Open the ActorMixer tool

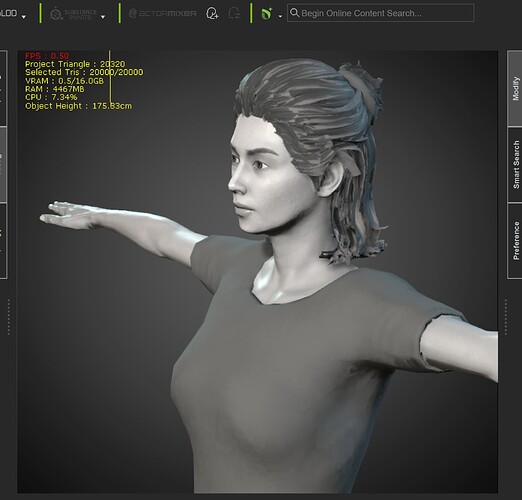[162, 13]
